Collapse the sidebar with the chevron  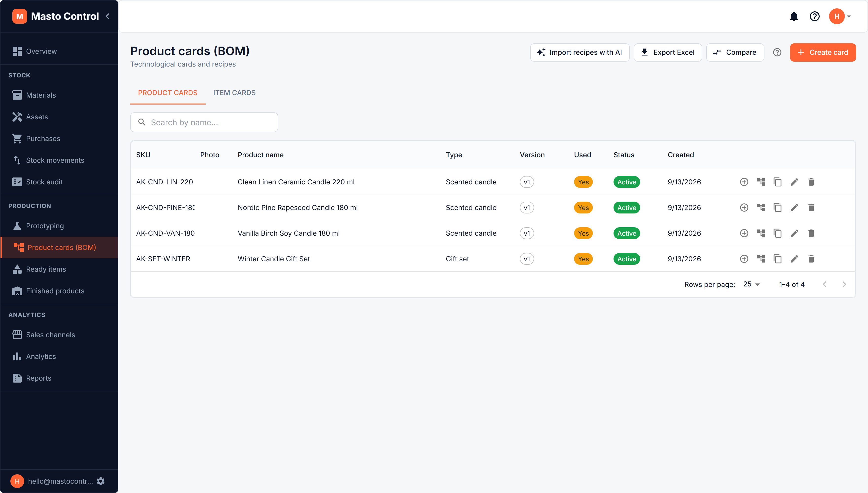[x=108, y=16]
